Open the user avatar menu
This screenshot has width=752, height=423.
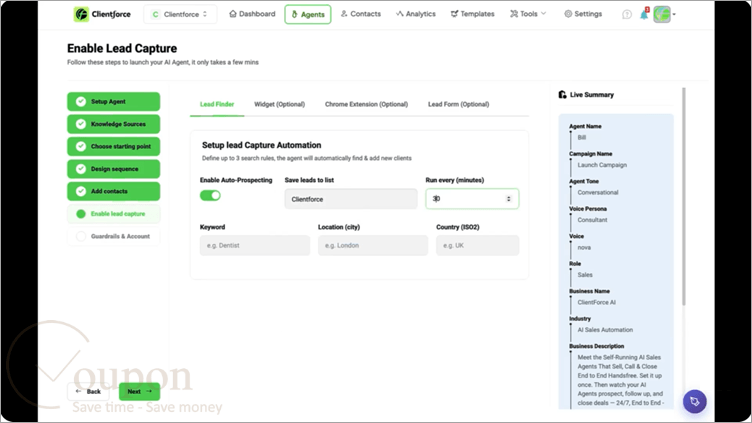pyautogui.click(x=664, y=14)
